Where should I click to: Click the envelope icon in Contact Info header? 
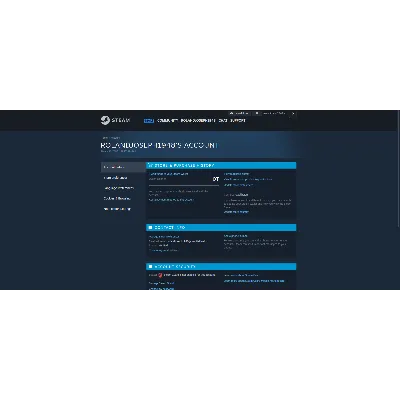pos(150,227)
